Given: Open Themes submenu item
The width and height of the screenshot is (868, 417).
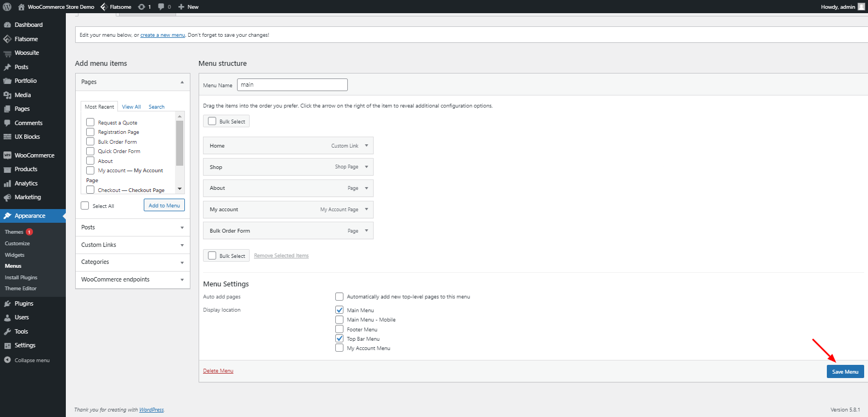Looking at the screenshot, I should click(14, 232).
